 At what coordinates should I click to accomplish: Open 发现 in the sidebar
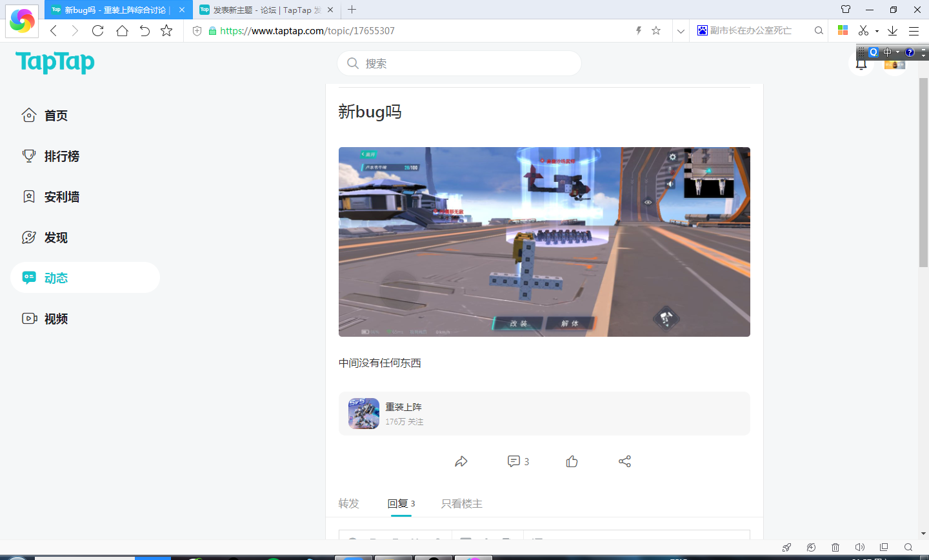click(85, 237)
